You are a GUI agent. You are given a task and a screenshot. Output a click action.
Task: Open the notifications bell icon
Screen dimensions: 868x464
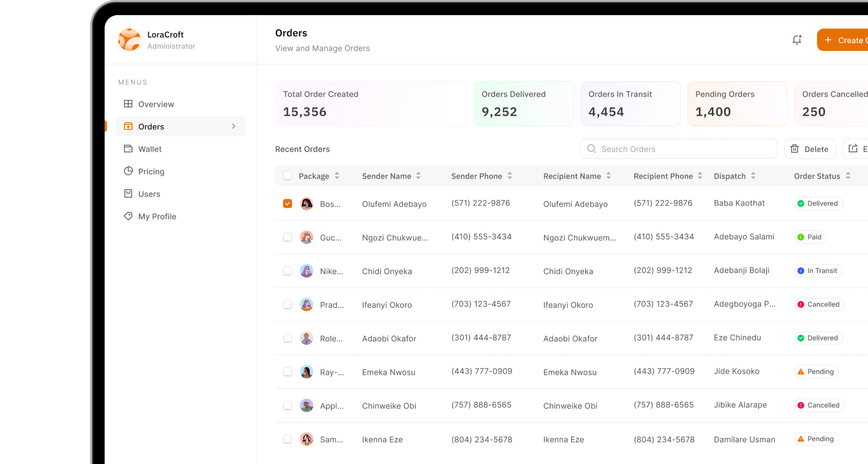pyautogui.click(x=797, y=39)
